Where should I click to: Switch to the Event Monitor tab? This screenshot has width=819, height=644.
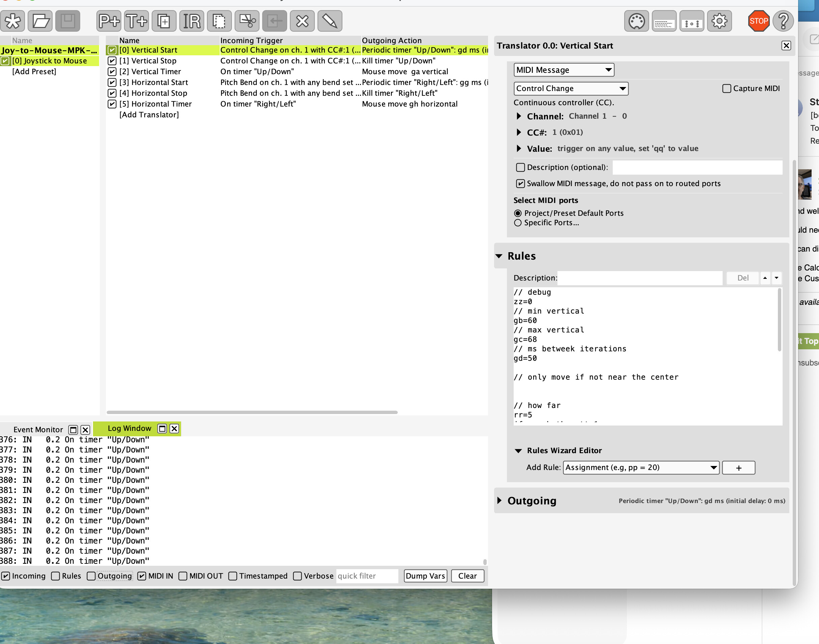(x=38, y=430)
